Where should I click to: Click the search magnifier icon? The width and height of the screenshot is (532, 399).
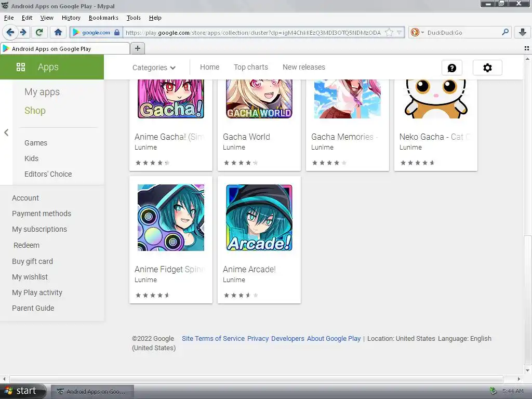(505, 33)
